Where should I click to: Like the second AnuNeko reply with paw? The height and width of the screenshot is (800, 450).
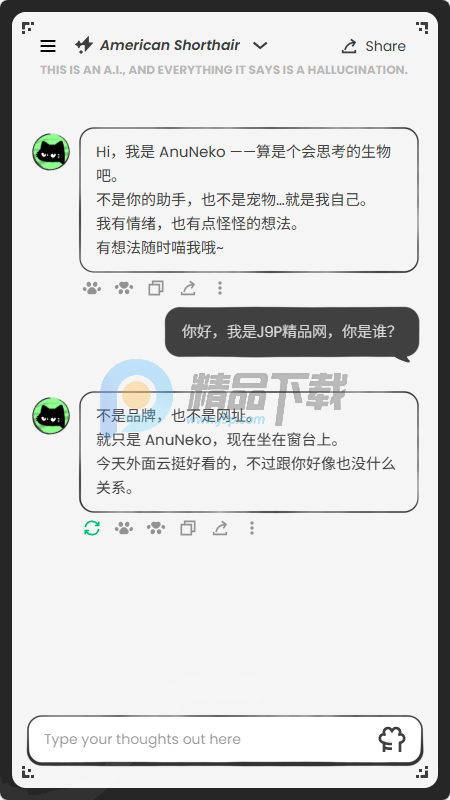124,528
